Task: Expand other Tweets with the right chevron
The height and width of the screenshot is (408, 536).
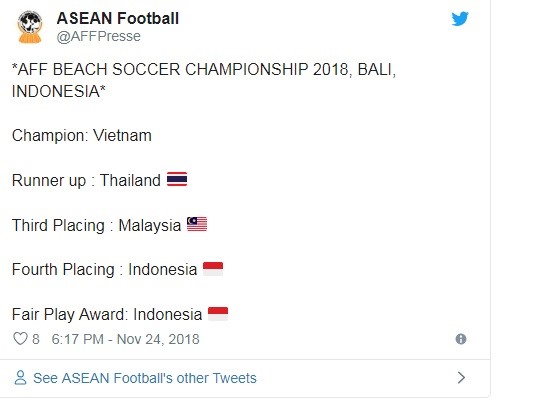Action: tap(461, 378)
